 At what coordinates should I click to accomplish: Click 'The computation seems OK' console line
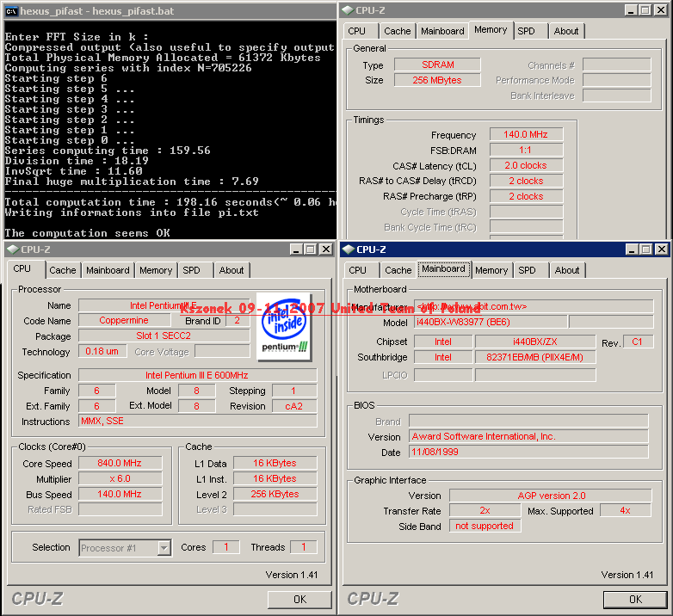point(88,233)
